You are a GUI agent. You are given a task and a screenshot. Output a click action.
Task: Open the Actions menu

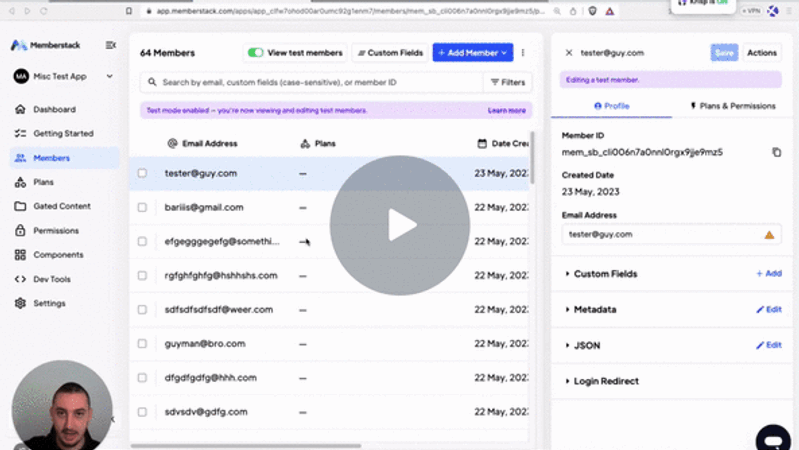coord(762,52)
